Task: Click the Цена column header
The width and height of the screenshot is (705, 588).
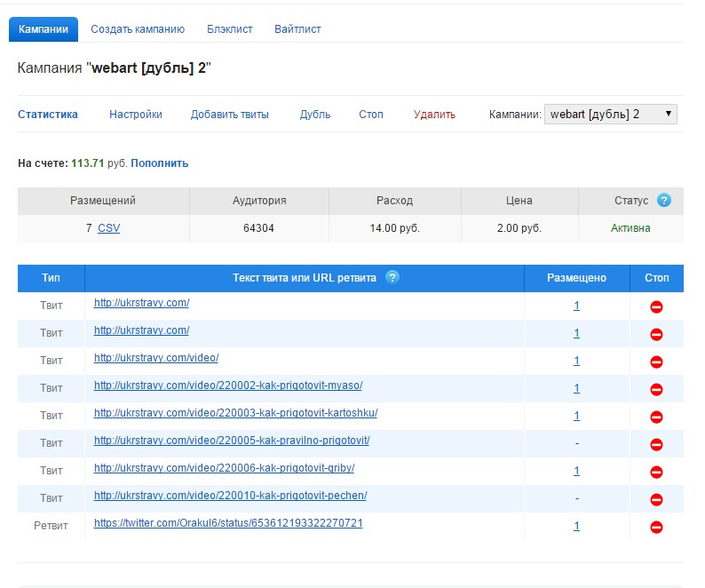Action: pyautogui.click(x=519, y=201)
